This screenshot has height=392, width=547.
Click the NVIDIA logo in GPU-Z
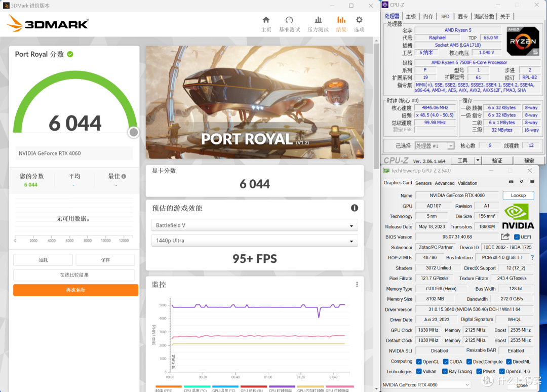tap(518, 217)
